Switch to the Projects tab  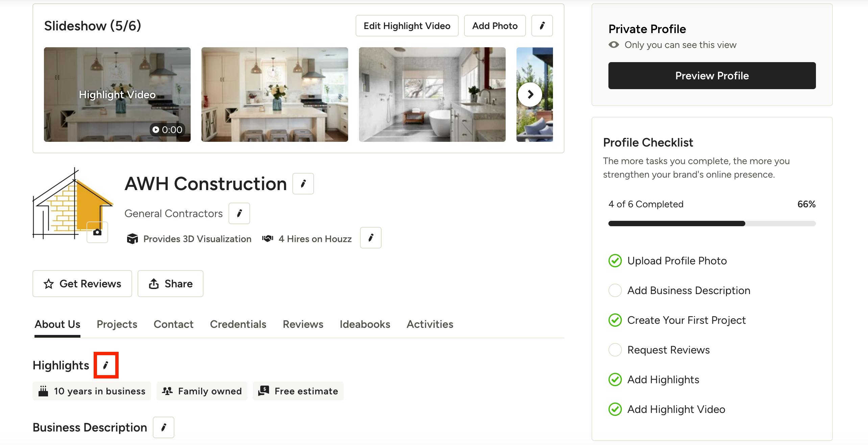117,324
